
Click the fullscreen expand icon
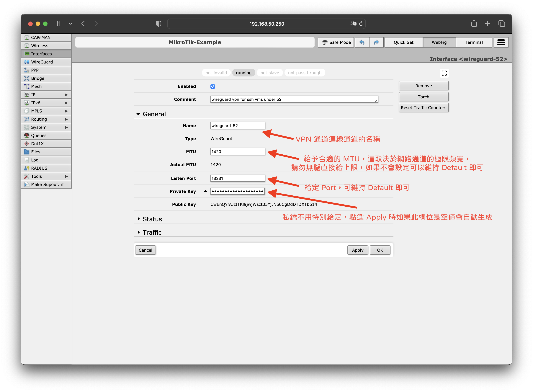point(444,73)
